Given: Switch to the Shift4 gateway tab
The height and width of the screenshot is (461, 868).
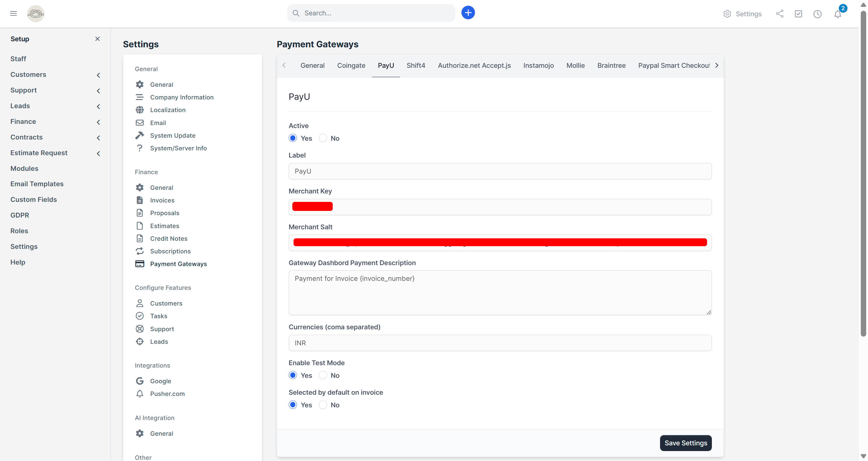Looking at the screenshot, I should click(x=416, y=65).
